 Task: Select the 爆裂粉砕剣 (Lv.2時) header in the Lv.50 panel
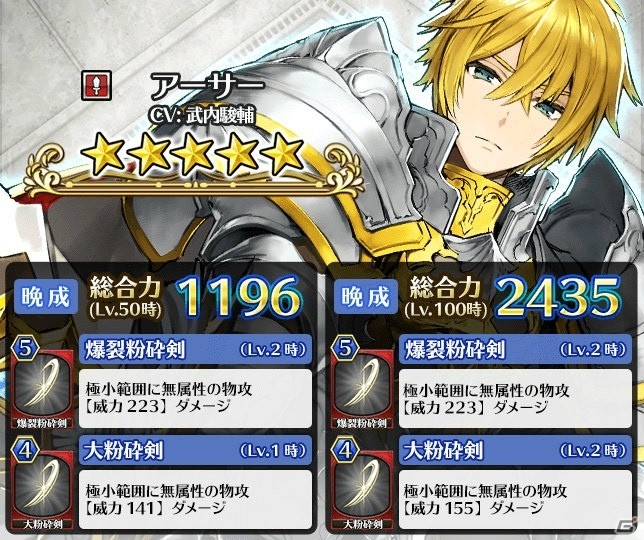pos(196,349)
